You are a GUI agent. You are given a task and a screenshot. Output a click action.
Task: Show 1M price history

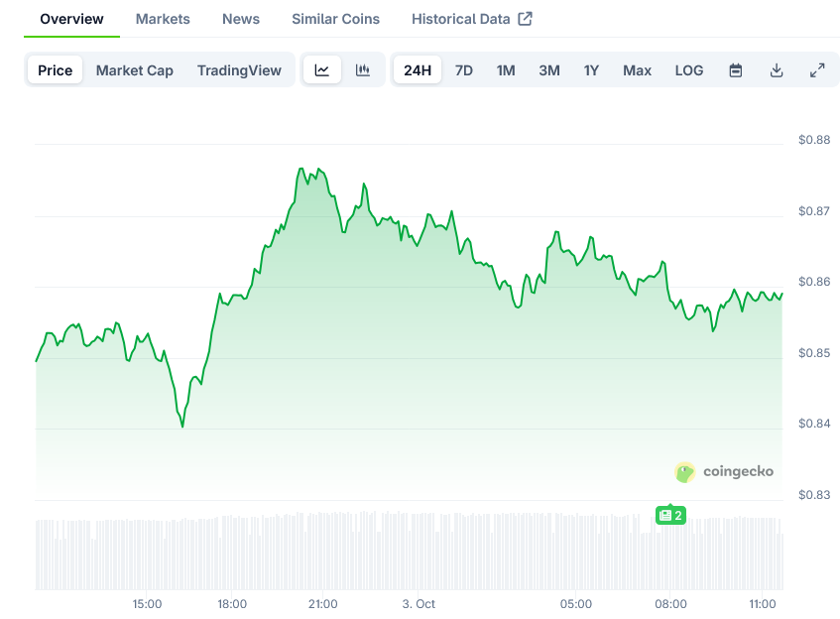tap(506, 70)
